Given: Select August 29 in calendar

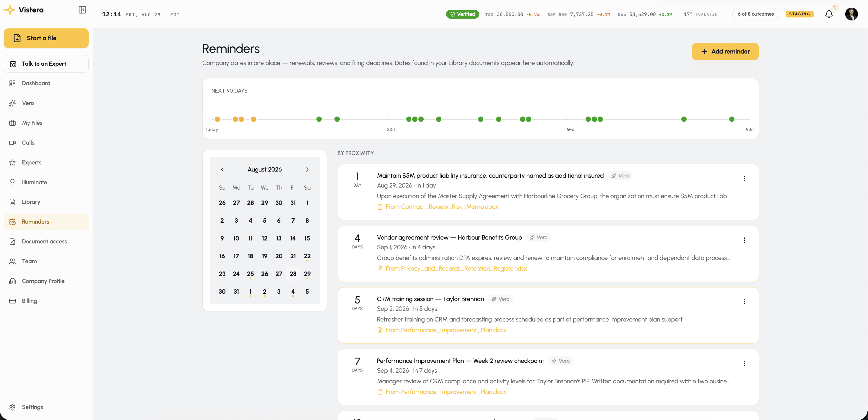Looking at the screenshot, I should tap(307, 274).
